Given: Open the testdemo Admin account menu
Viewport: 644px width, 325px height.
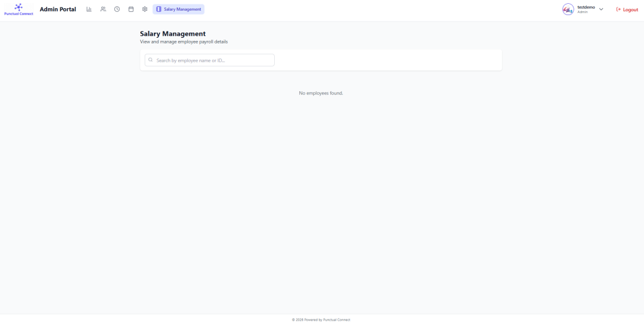Looking at the screenshot, I should coord(586,9).
